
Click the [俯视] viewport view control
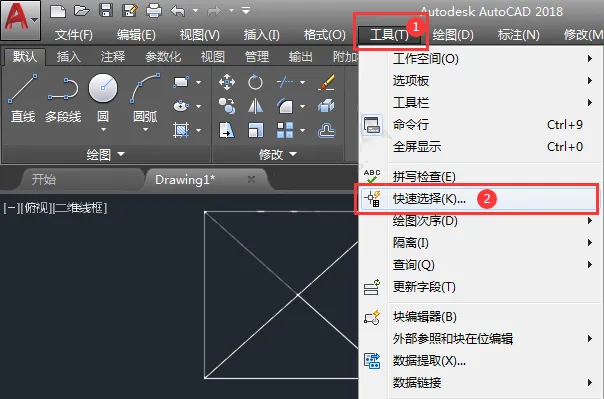point(37,208)
